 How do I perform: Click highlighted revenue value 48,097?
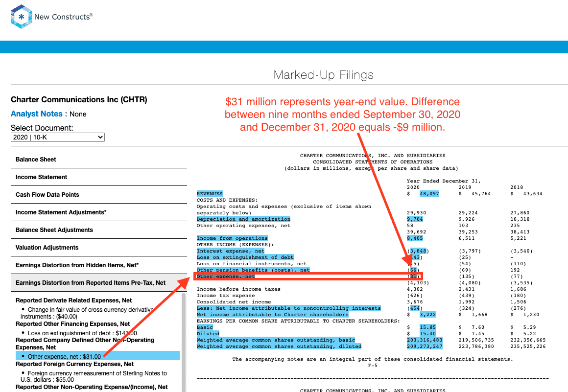(429, 194)
